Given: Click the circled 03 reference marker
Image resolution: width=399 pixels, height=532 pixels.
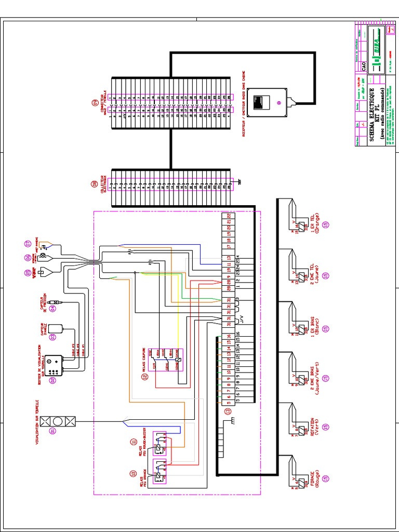Looking at the screenshot, I should [x=52, y=337].
